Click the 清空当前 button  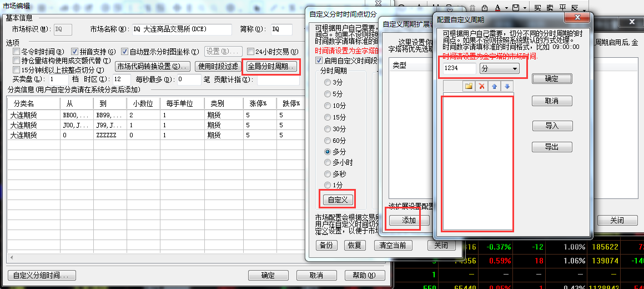[x=393, y=246]
